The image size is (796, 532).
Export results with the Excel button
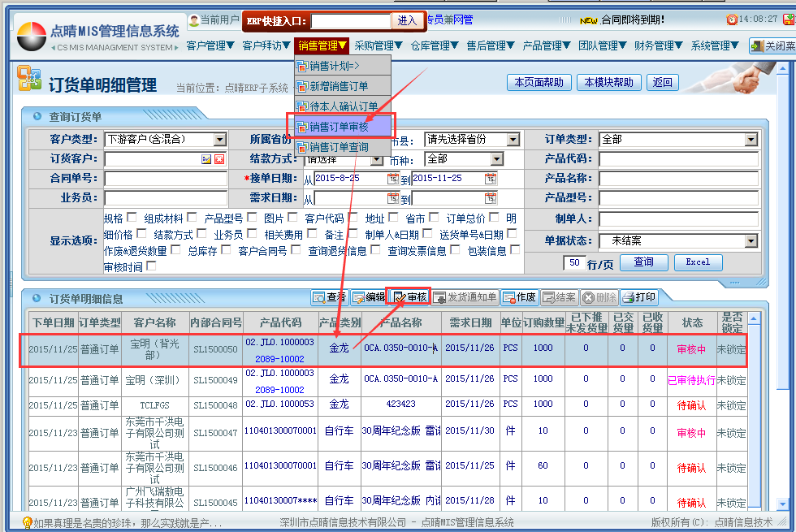coord(697,262)
